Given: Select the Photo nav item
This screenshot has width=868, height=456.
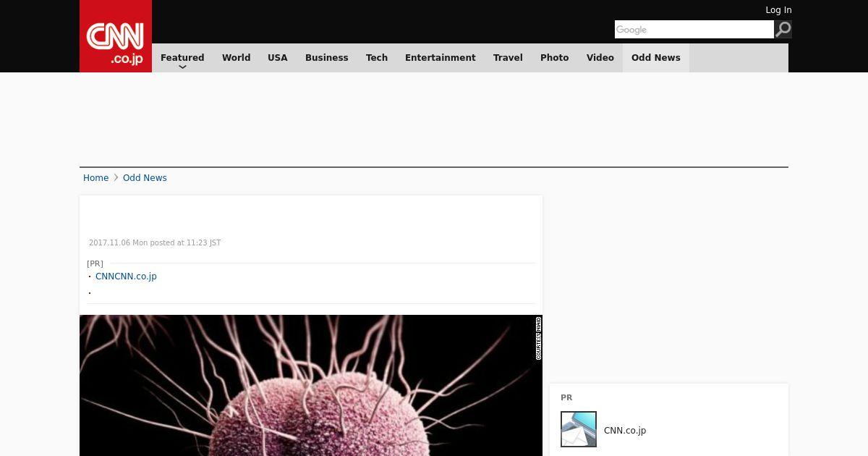Looking at the screenshot, I should click(x=555, y=58).
